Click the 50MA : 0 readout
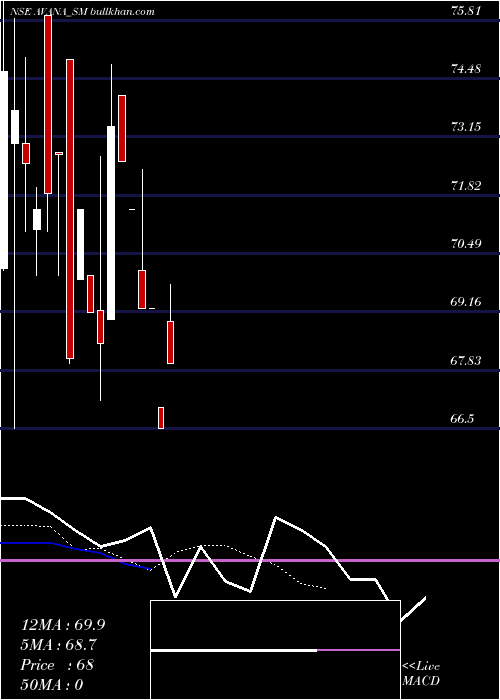This screenshot has width=500, height=700. point(52,685)
